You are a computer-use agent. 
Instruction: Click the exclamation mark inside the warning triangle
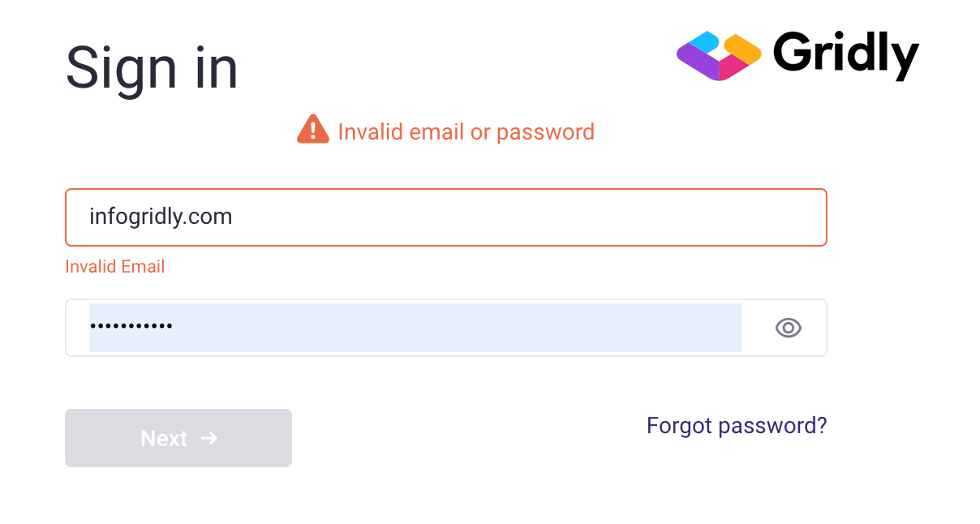pos(312,131)
